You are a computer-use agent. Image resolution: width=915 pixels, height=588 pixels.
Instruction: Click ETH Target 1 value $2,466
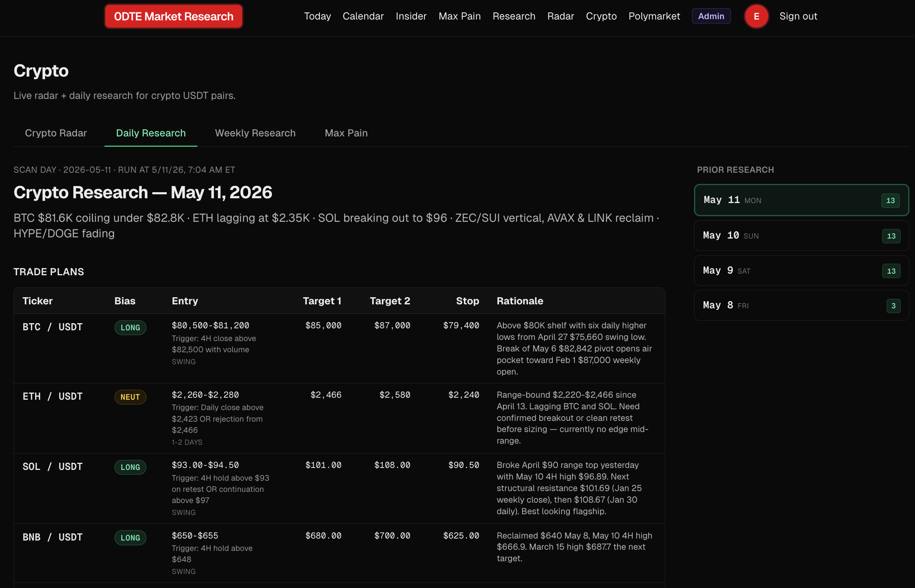326,395
